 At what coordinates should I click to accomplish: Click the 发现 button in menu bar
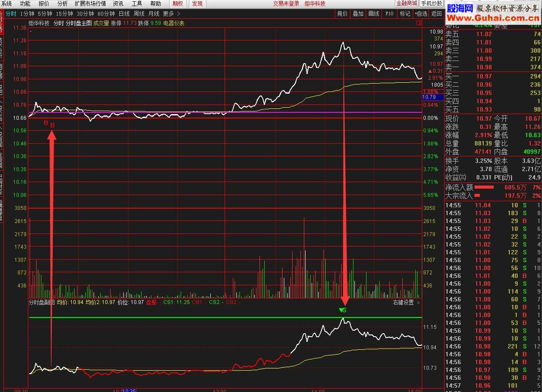click(197, 3)
